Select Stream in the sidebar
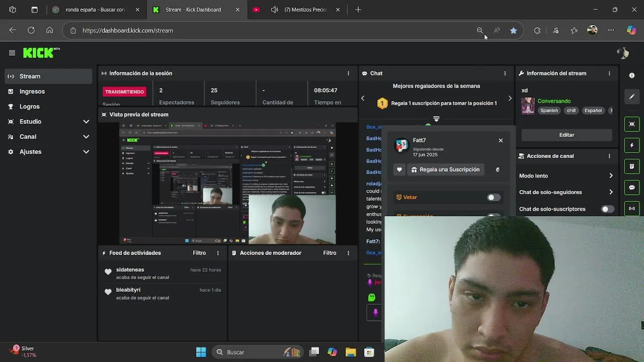This screenshot has height=362, width=644. pyautogui.click(x=48, y=76)
